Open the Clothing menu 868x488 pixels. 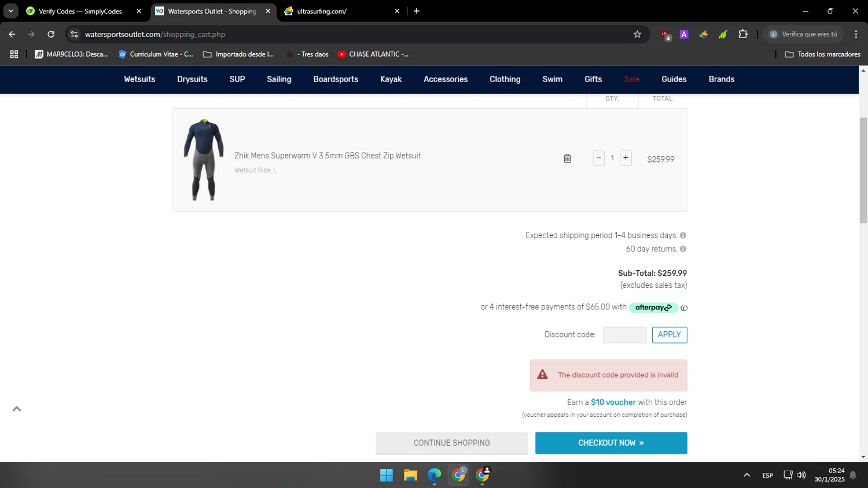tap(505, 79)
